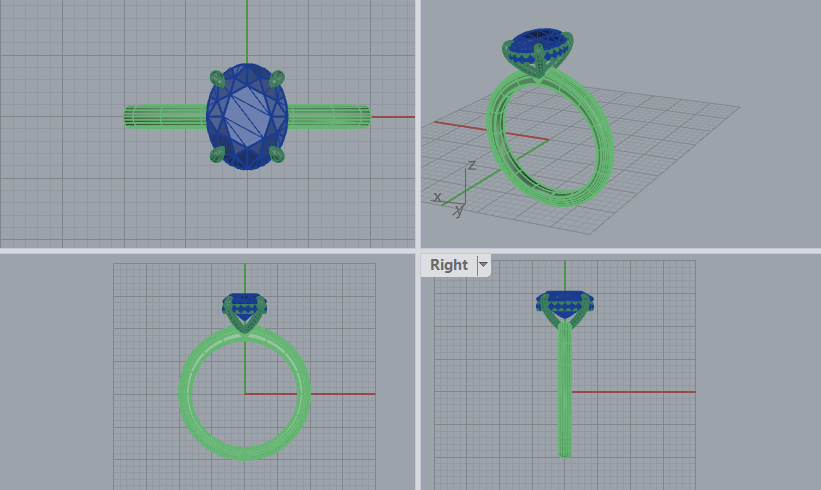Select the blue oval gemstone in top-left viewport
821x490 pixels.
click(247, 118)
